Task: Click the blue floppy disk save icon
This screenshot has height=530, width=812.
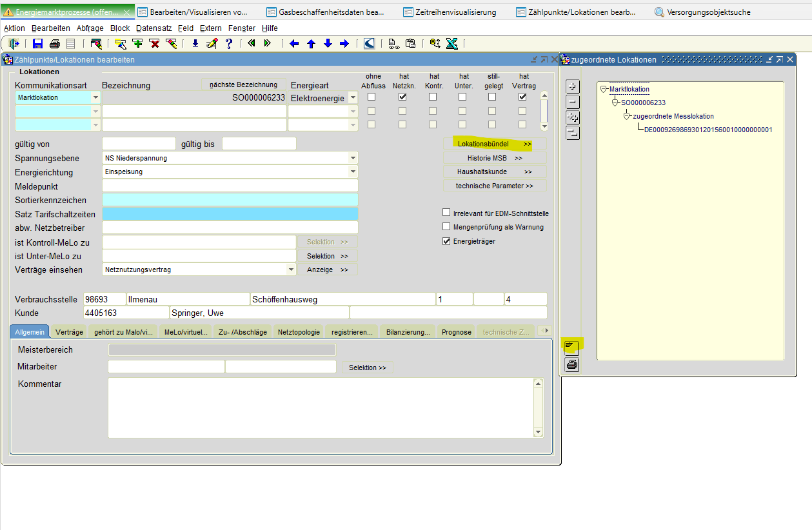Action: tap(38, 44)
